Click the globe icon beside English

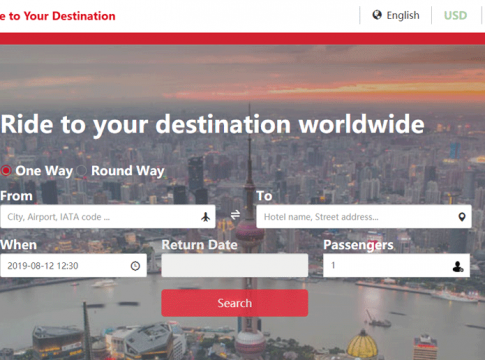[377, 15]
